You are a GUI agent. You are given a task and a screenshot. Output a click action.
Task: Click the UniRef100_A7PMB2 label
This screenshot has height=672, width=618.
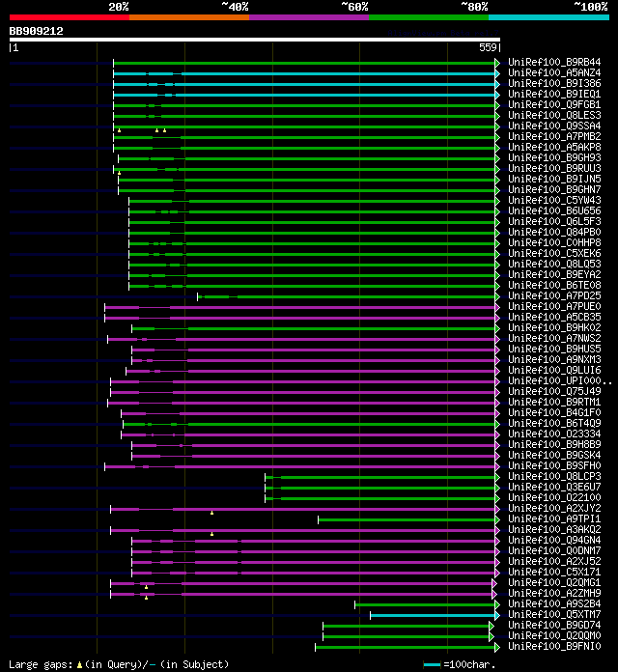pyautogui.click(x=554, y=137)
